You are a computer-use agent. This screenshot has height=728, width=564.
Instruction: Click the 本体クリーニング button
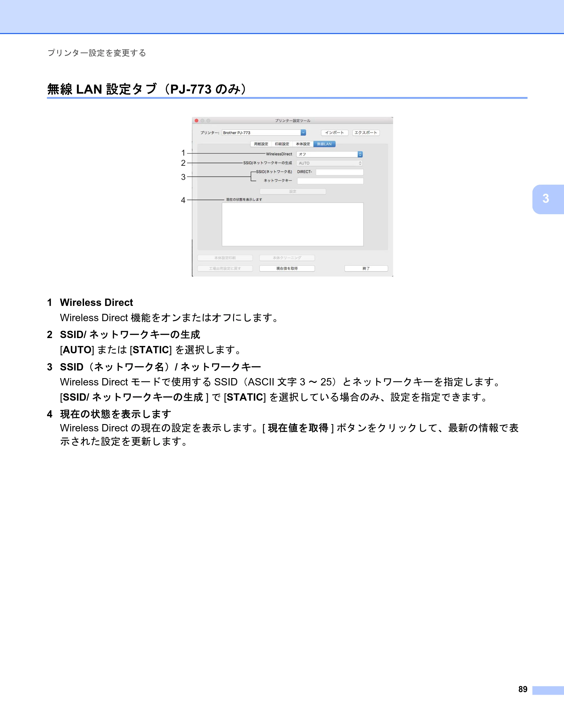tap(287, 258)
